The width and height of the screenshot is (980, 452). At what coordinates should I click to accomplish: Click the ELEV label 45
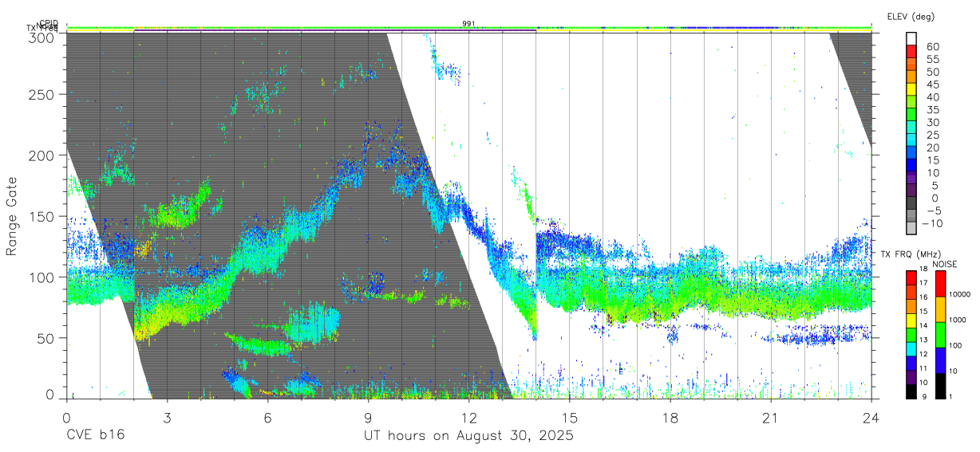pos(932,85)
